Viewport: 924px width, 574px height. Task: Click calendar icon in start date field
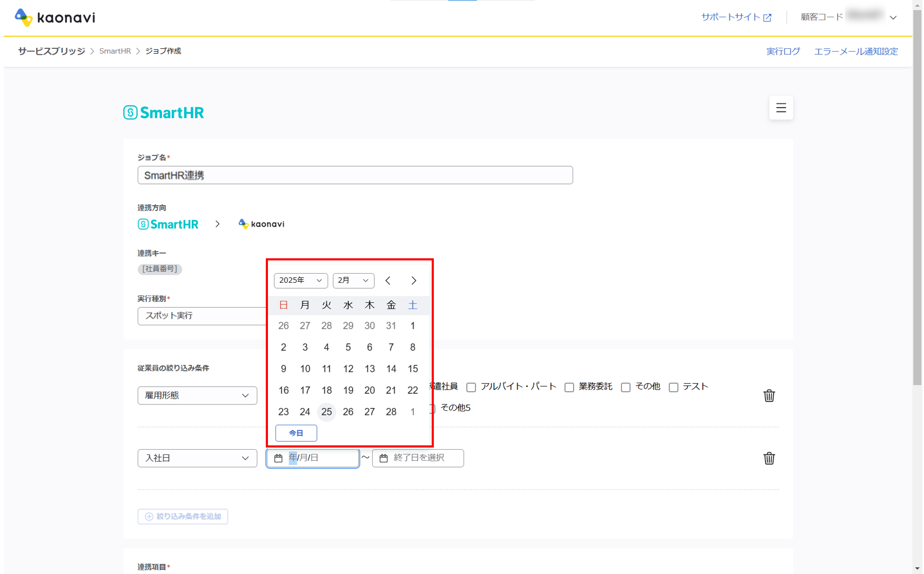pyautogui.click(x=278, y=458)
